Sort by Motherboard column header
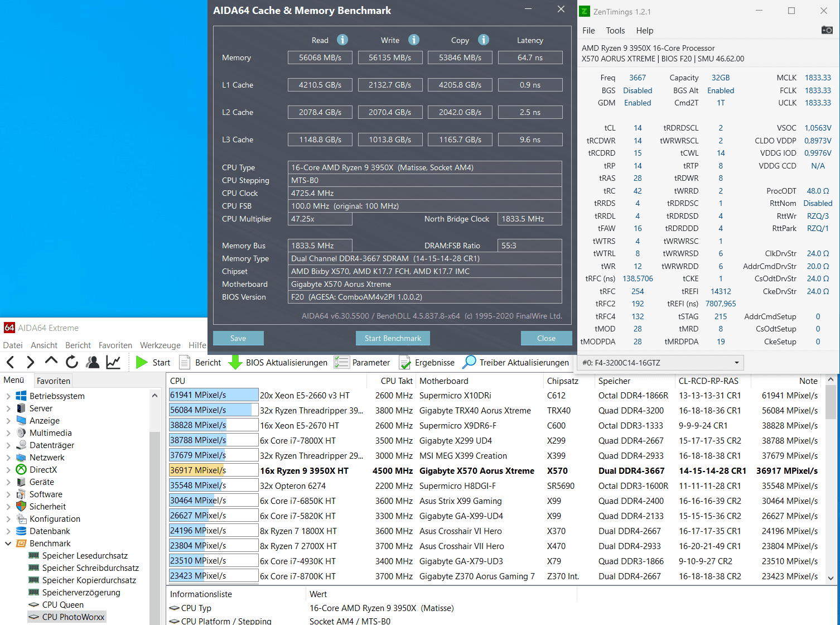This screenshot has height=625, width=840. 479,381
